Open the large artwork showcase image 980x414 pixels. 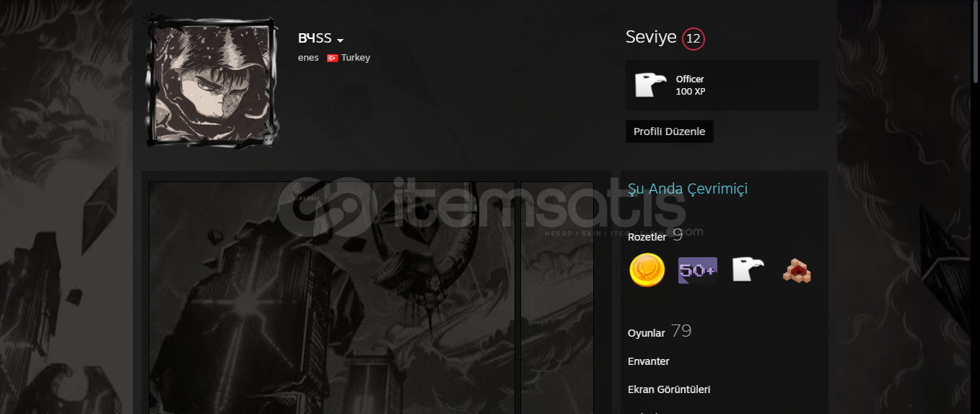coord(332,298)
